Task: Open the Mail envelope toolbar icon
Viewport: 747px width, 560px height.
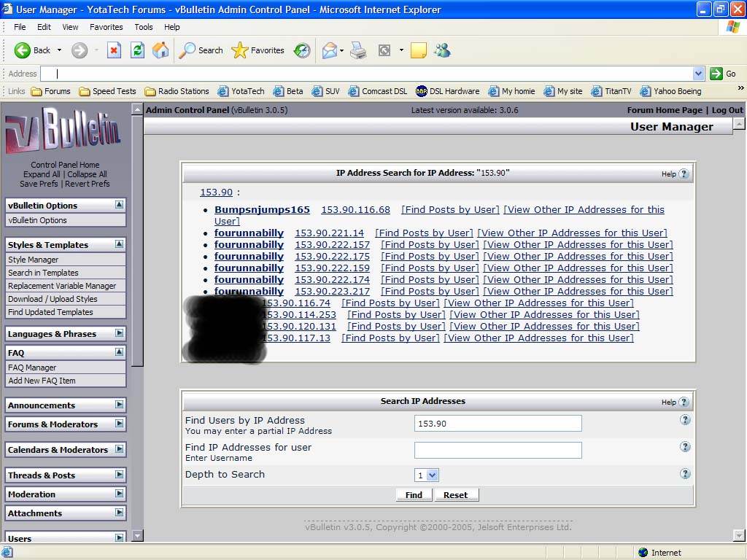Action: click(x=330, y=50)
